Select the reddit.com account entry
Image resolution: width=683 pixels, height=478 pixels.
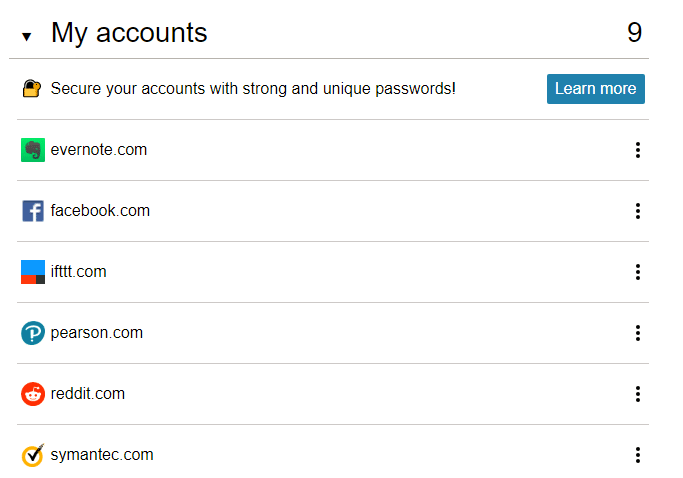[x=333, y=394]
